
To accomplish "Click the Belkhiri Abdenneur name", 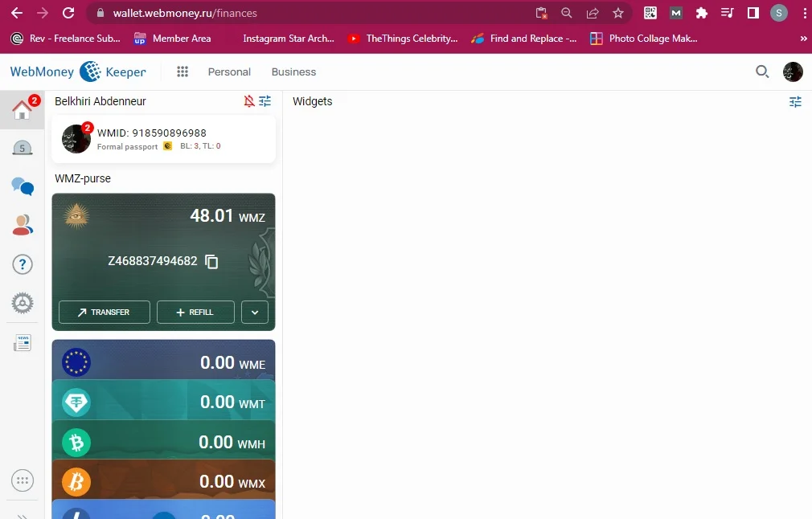I will [x=100, y=101].
